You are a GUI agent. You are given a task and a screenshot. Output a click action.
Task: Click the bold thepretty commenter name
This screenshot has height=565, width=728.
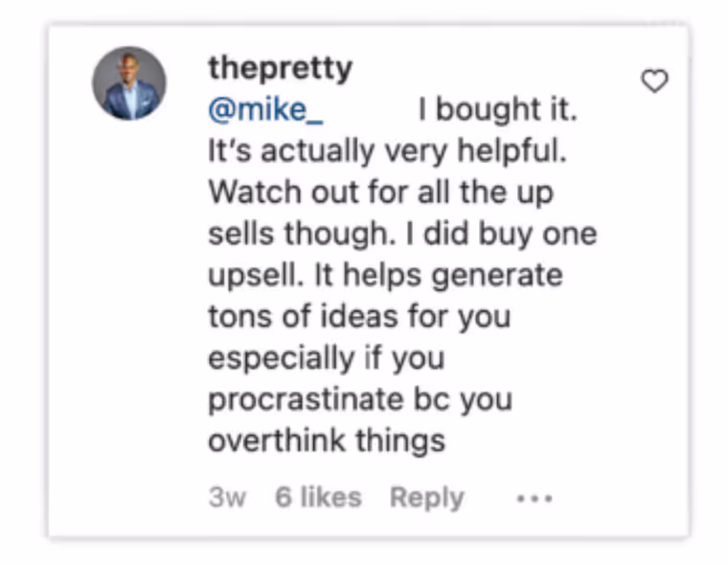(x=280, y=70)
